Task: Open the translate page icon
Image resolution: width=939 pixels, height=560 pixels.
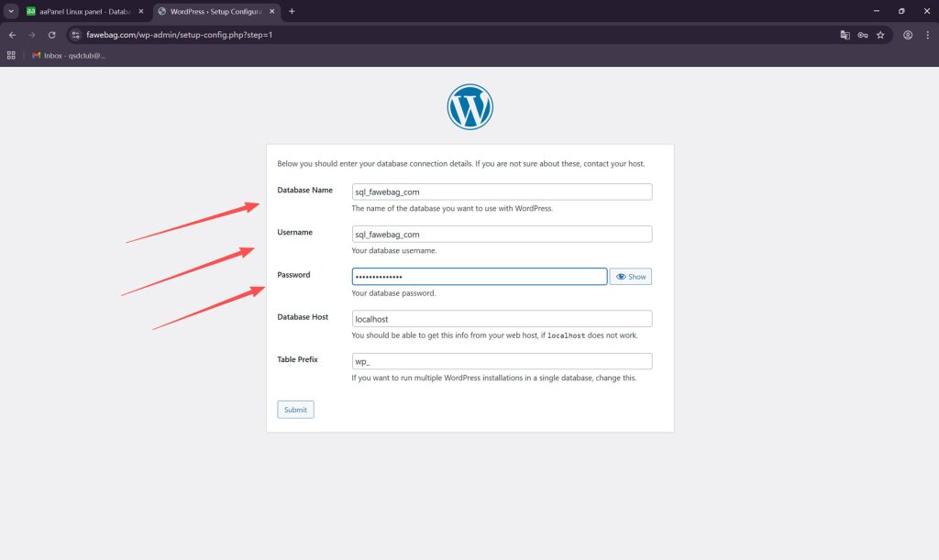Action: (x=845, y=35)
